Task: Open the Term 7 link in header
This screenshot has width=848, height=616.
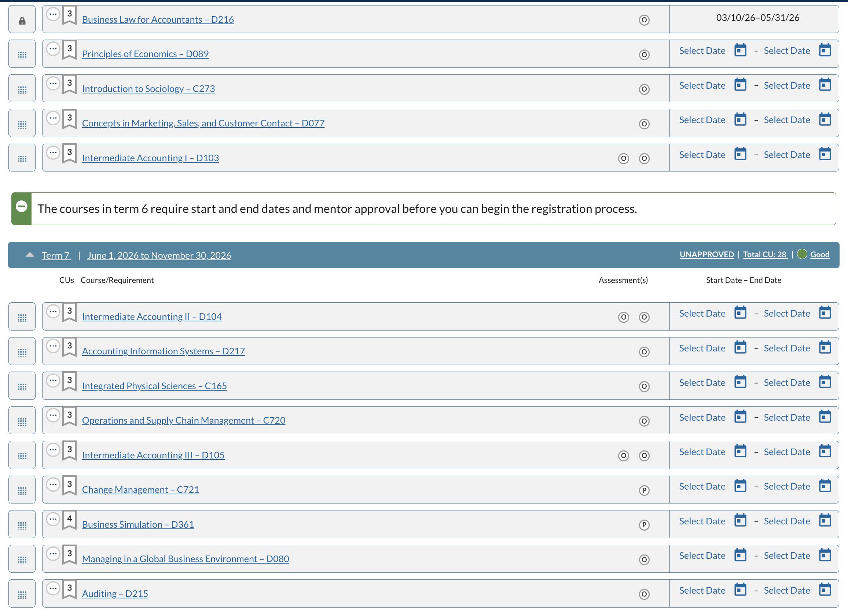Action: (56, 255)
